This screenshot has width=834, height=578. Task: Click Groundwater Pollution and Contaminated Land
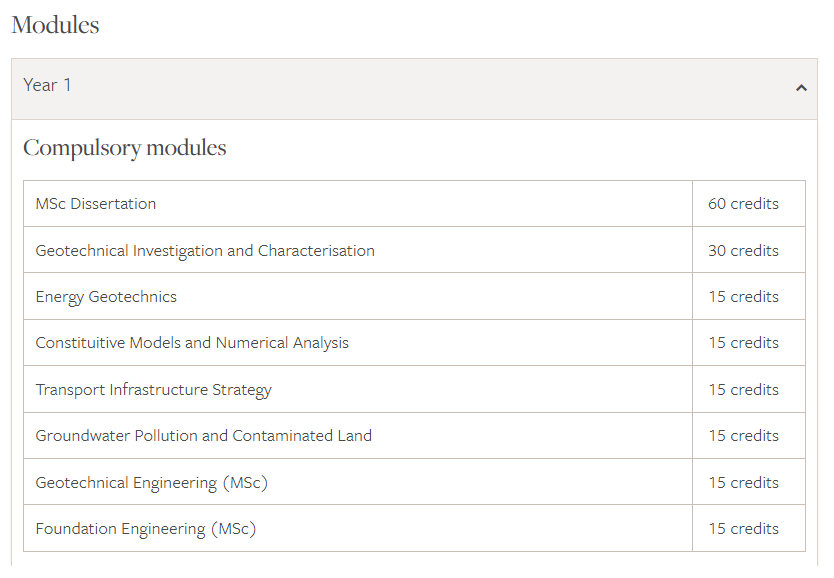click(203, 436)
